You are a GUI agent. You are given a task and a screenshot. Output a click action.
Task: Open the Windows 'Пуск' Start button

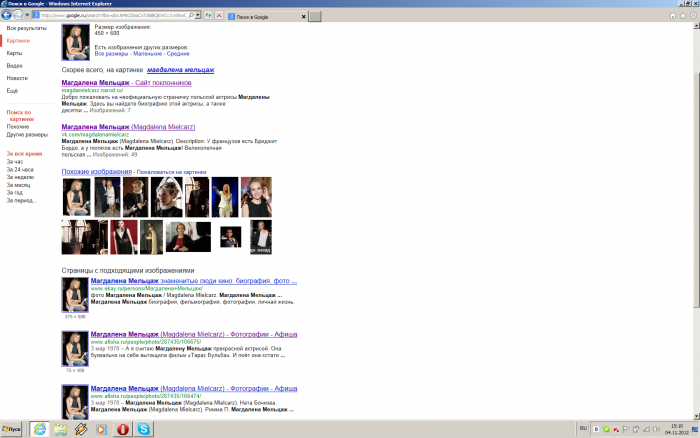point(11,429)
